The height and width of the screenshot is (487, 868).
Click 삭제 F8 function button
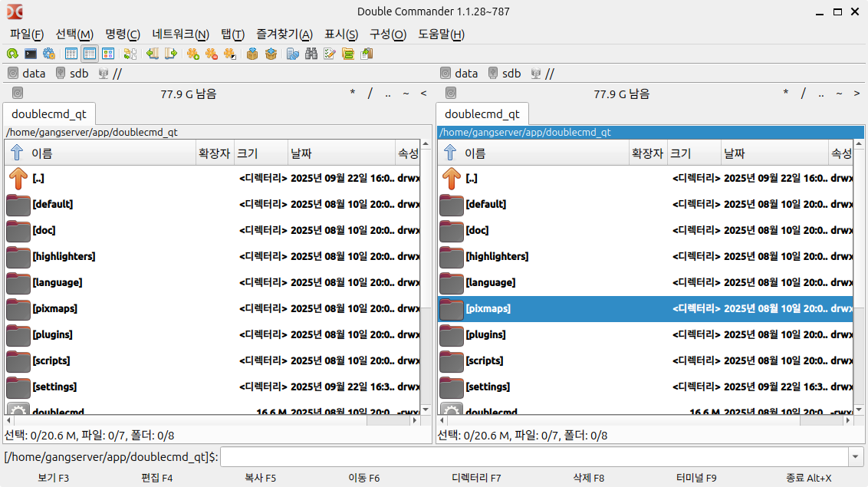pos(588,478)
